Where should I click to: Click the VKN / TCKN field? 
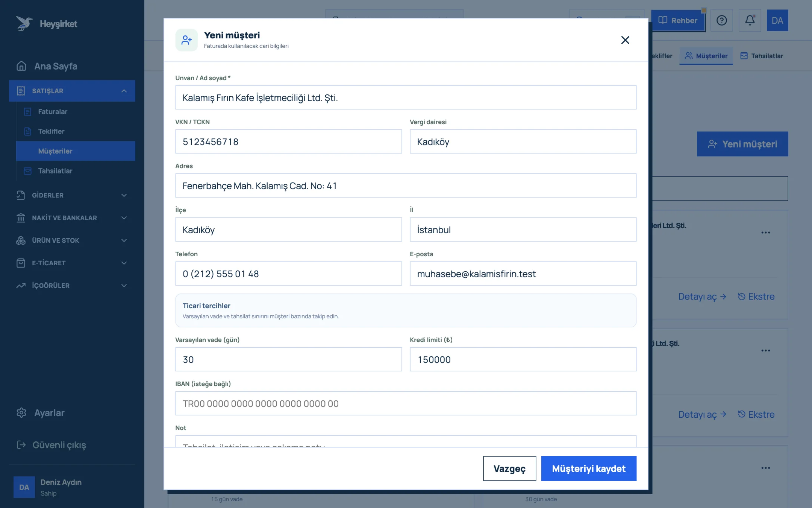pyautogui.click(x=288, y=141)
